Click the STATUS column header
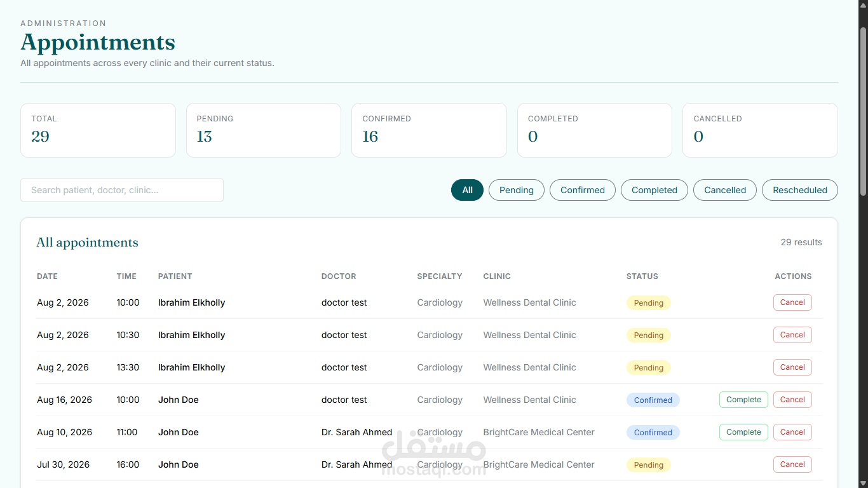 click(x=642, y=276)
